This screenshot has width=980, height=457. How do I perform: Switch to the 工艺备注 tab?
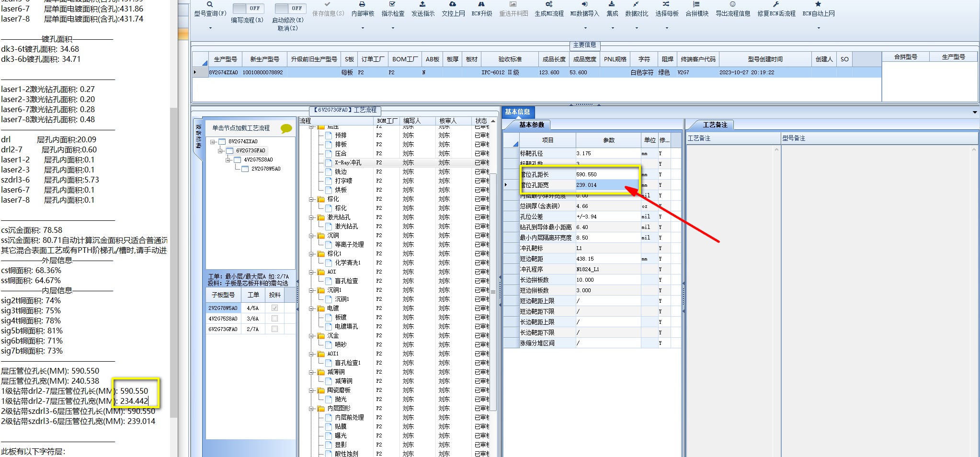(x=715, y=125)
